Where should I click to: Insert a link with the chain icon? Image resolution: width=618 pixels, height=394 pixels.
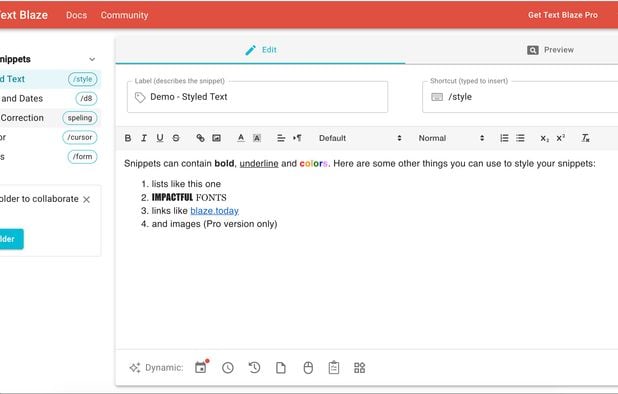[x=200, y=138]
